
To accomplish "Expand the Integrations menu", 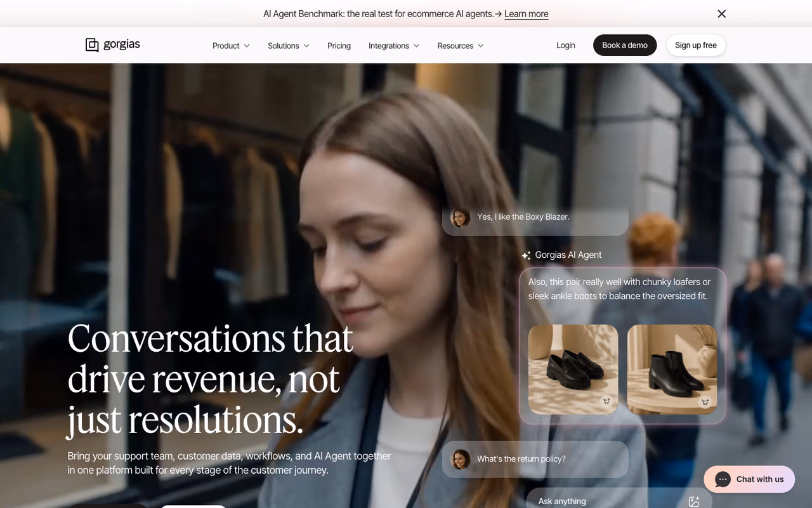I will point(394,46).
